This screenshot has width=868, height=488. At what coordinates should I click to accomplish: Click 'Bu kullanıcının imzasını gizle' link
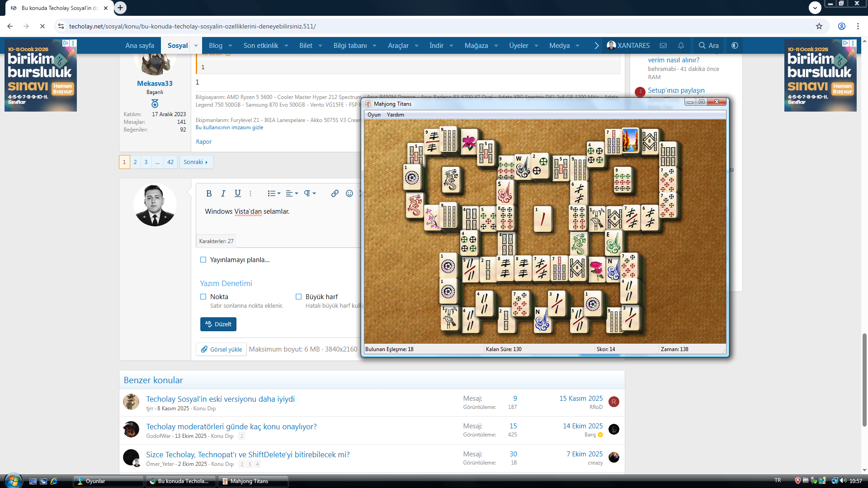pos(229,127)
